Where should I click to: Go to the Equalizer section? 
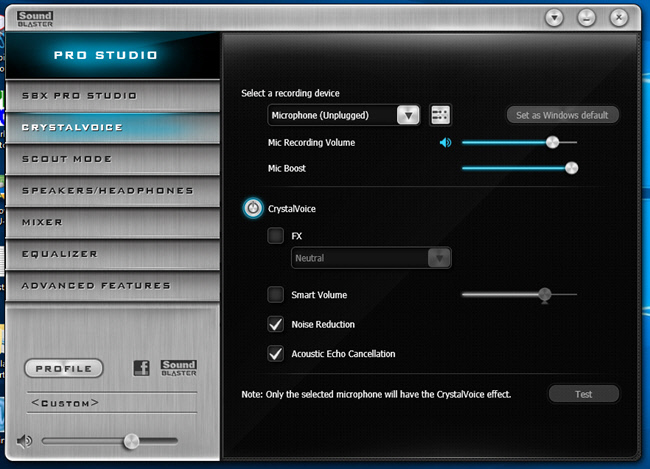(x=110, y=254)
